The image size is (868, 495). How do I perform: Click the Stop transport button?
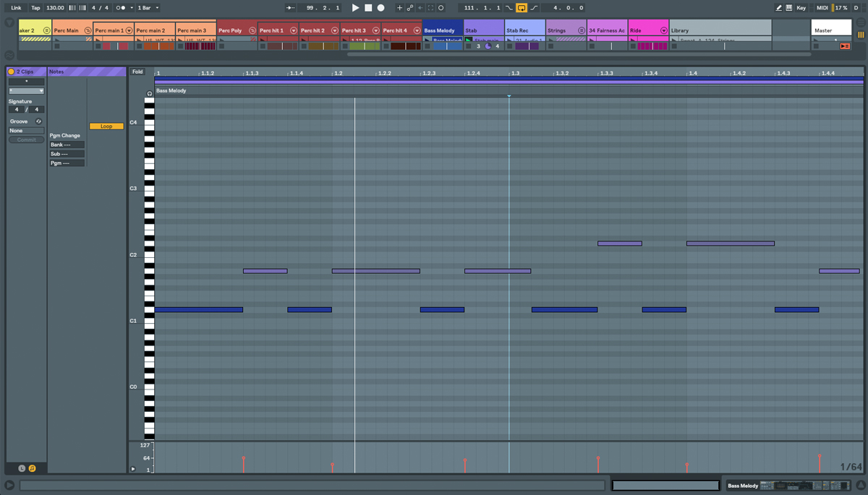coord(368,8)
